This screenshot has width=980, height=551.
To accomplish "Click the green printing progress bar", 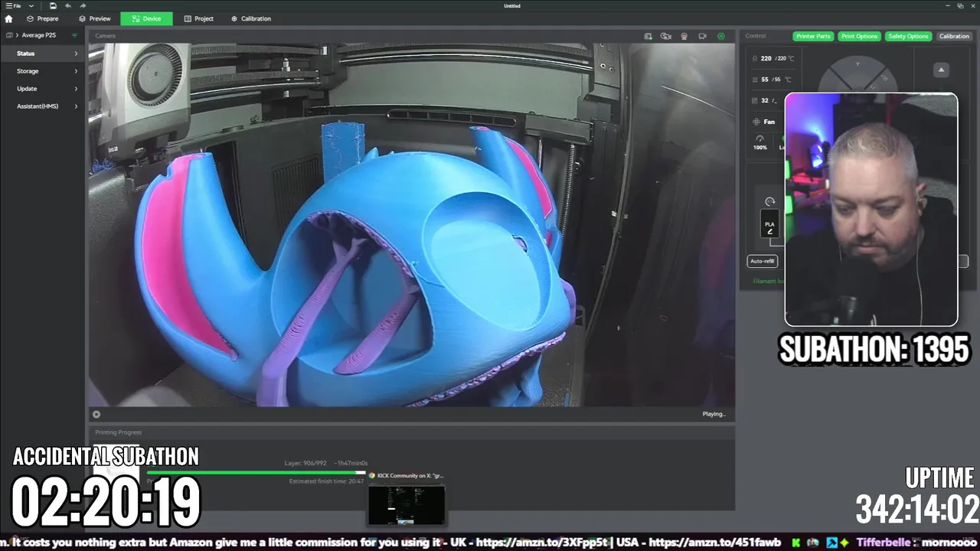I will (x=256, y=472).
